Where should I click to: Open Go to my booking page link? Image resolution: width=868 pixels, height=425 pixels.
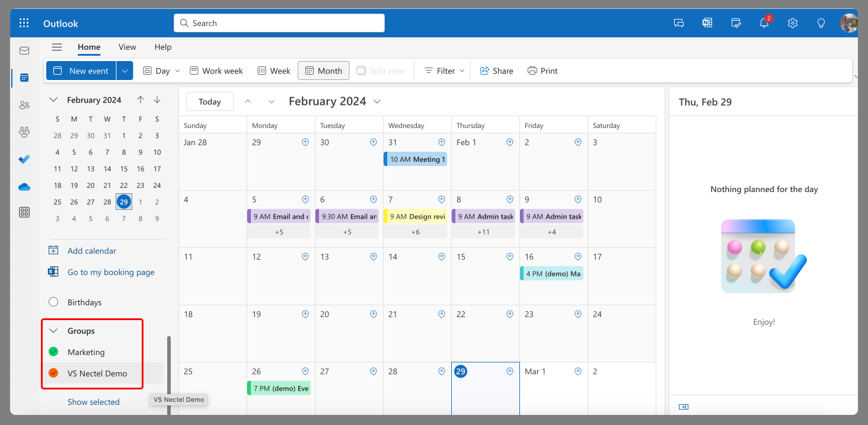tap(111, 271)
